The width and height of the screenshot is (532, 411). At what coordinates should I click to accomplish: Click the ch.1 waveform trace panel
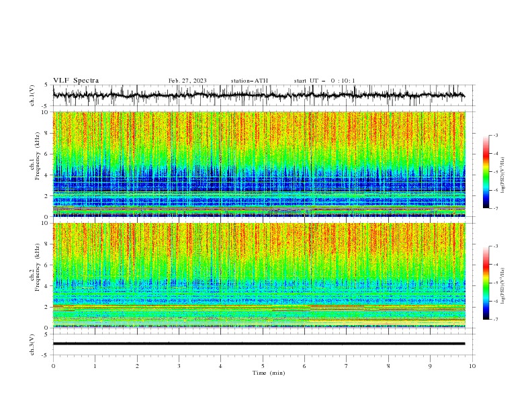tap(263, 95)
